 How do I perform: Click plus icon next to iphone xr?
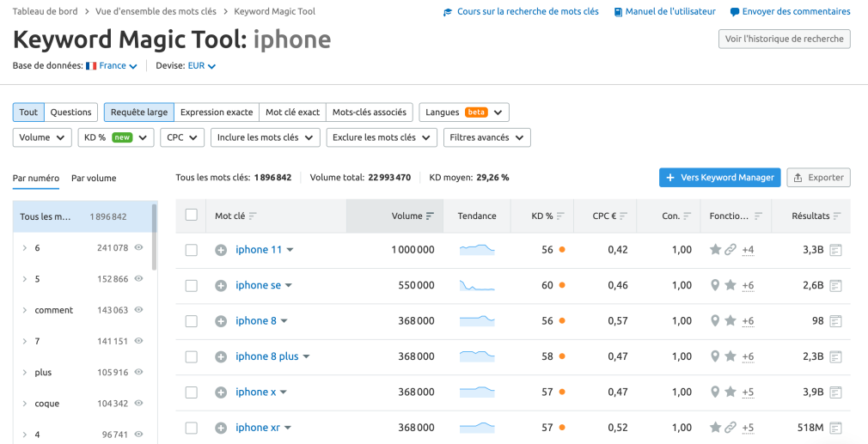click(221, 428)
